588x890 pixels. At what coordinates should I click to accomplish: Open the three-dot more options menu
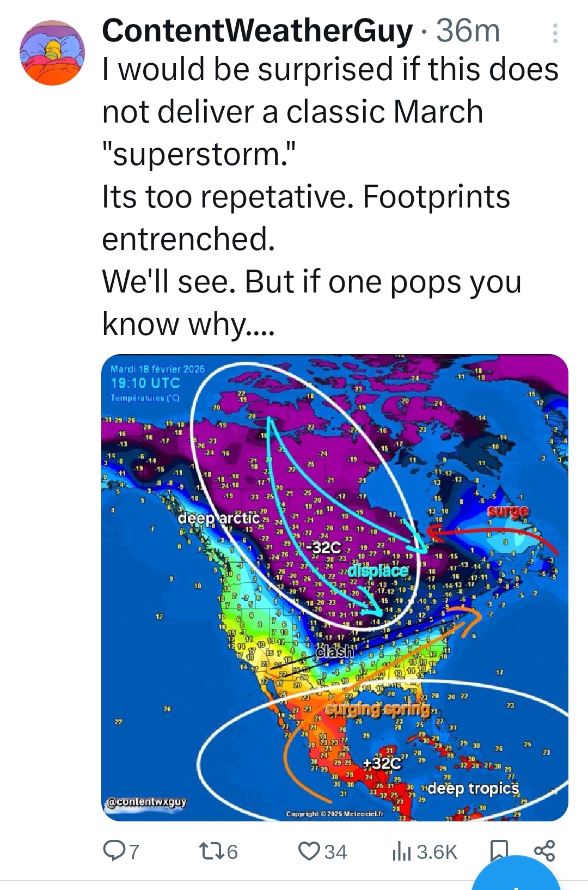coord(555,33)
